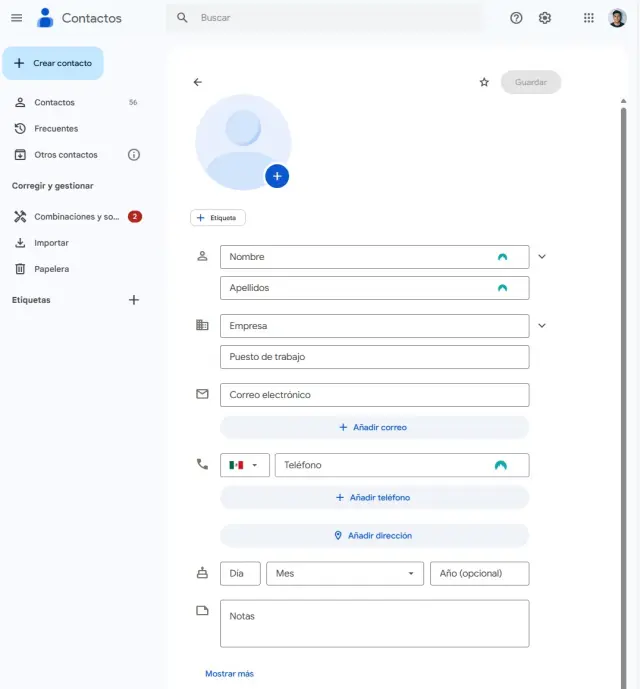Toggle the main hamburger menu

(16, 18)
